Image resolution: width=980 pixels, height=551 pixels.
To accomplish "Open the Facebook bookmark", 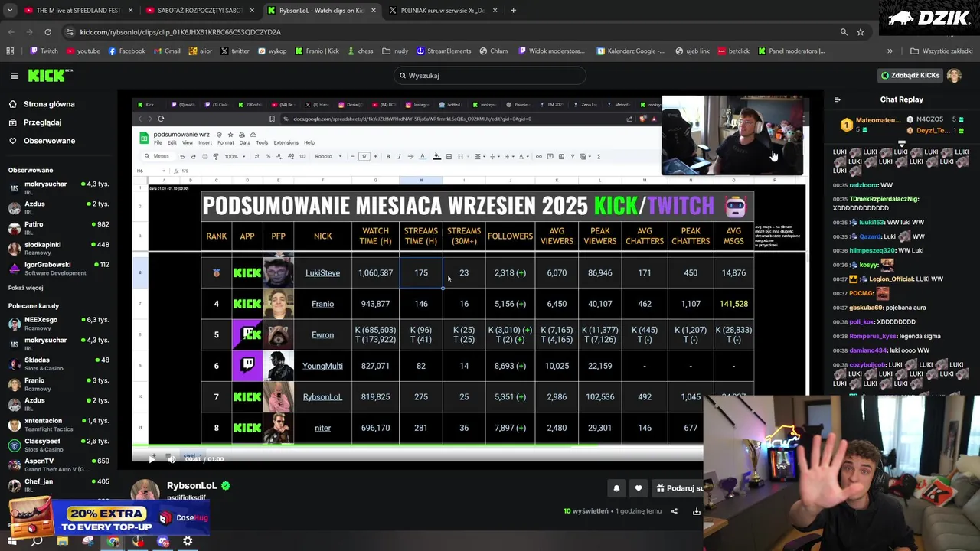I will point(126,51).
